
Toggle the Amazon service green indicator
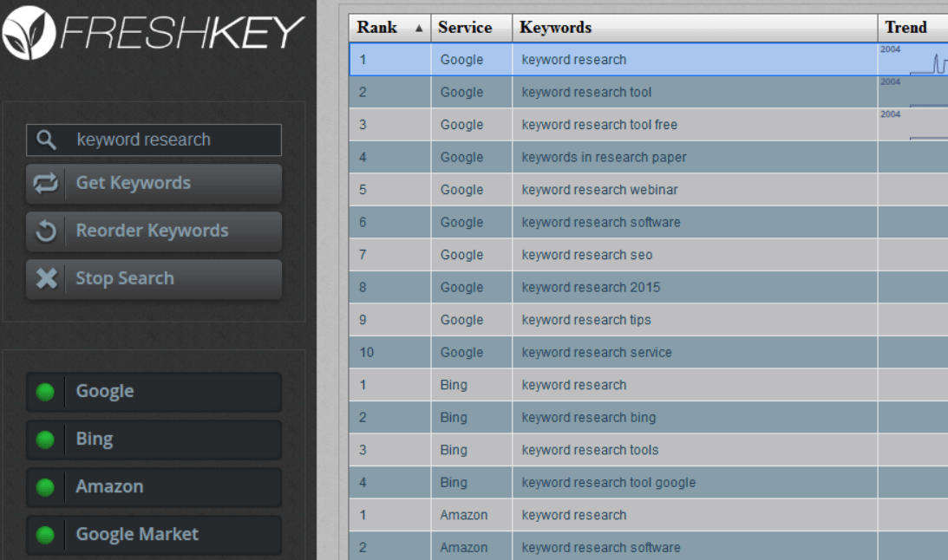(x=45, y=487)
